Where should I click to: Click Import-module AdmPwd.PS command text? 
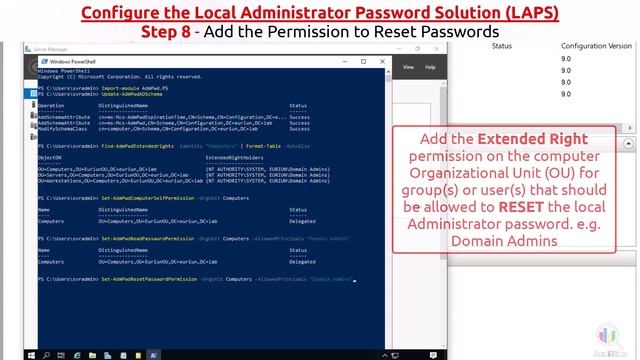tap(135, 88)
